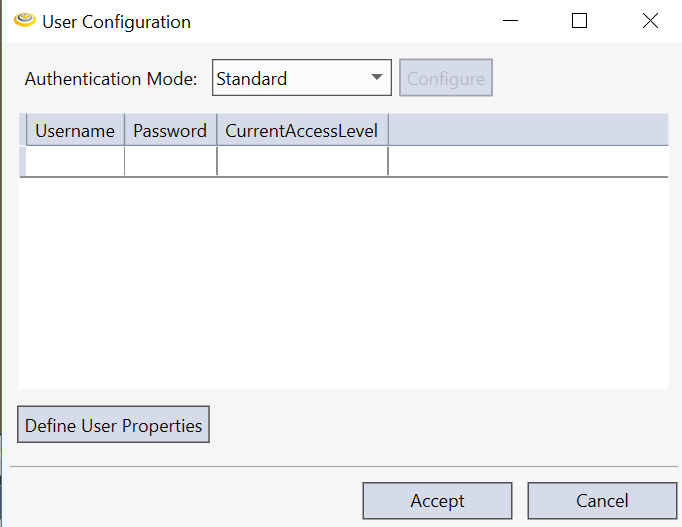Select the row header of the first row

(x=22, y=161)
